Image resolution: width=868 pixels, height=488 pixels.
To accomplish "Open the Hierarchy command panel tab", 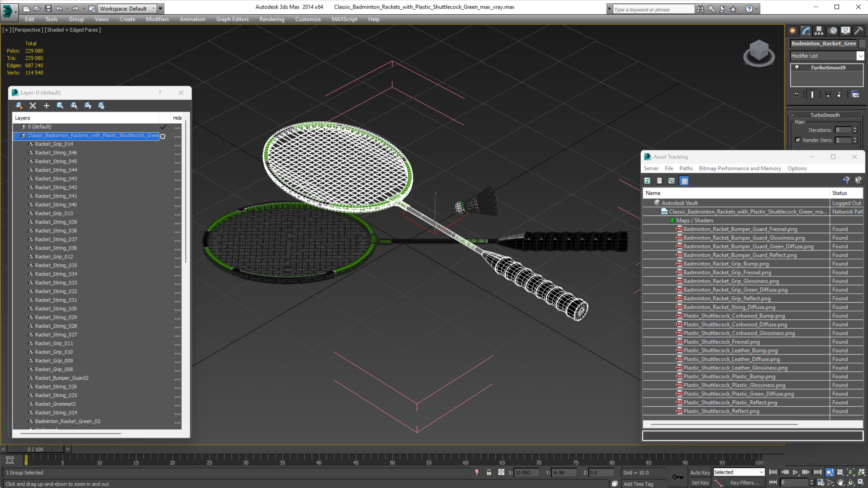I will 819,31.
